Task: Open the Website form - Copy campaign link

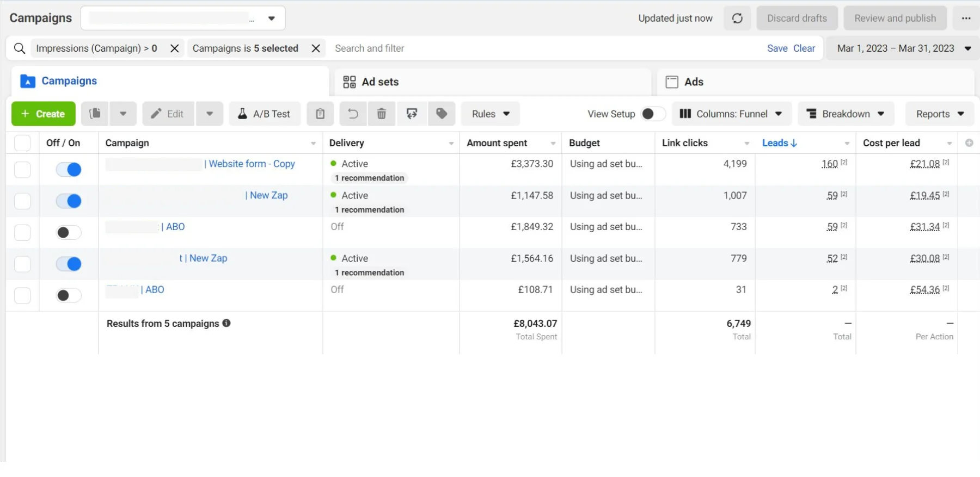Action: pyautogui.click(x=249, y=164)
